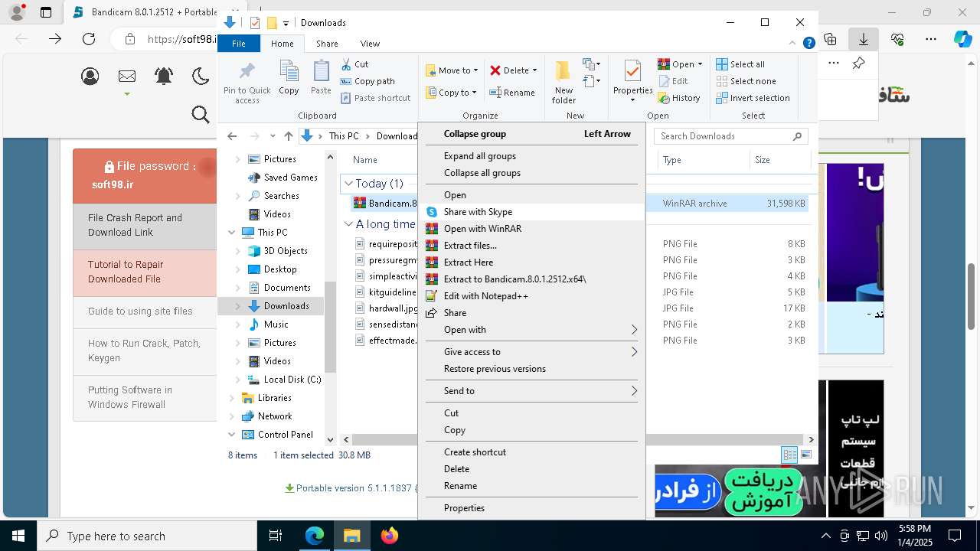Open the File tab
Viewport: 980px width, 551px height.
239,44
